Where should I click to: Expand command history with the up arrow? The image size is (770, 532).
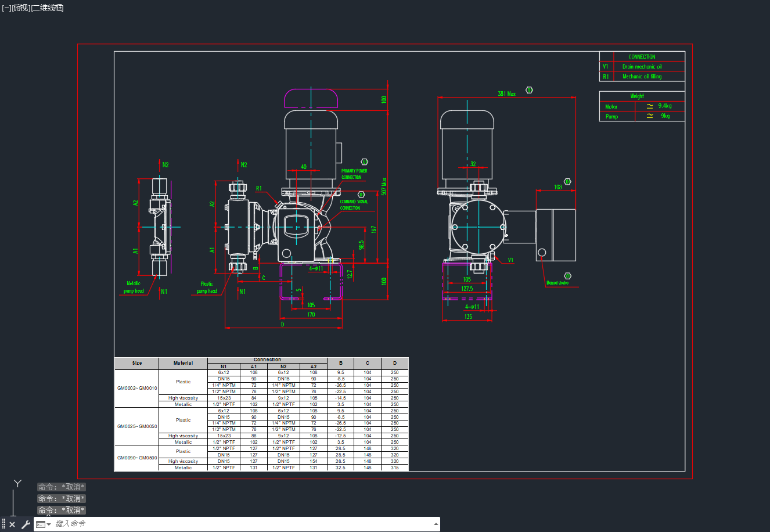[436, 524]
